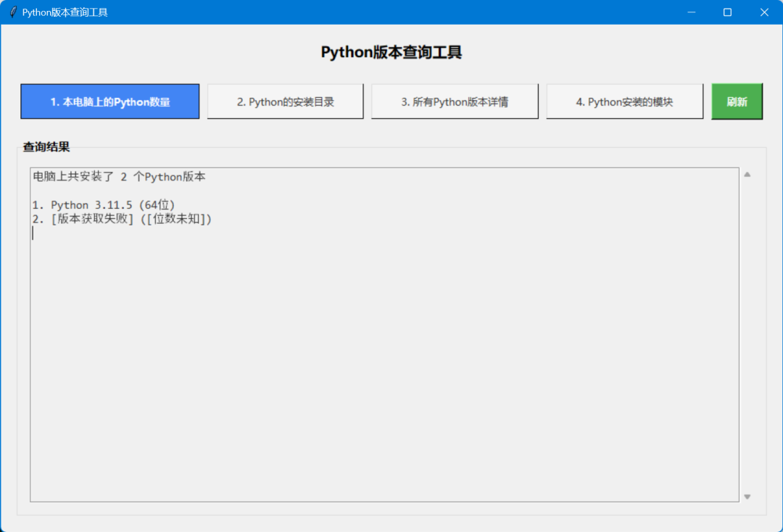Screen dimensions: 783x532
Task: Click the "Python版本查询工具" heading text
Action: [391, 51]
